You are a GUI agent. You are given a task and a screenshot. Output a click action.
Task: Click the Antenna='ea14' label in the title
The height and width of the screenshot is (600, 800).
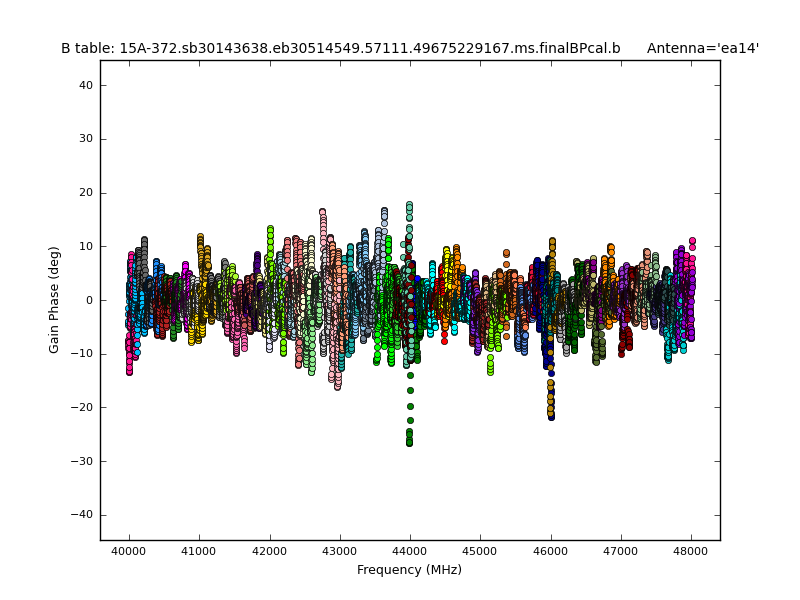tap(702, 48)
